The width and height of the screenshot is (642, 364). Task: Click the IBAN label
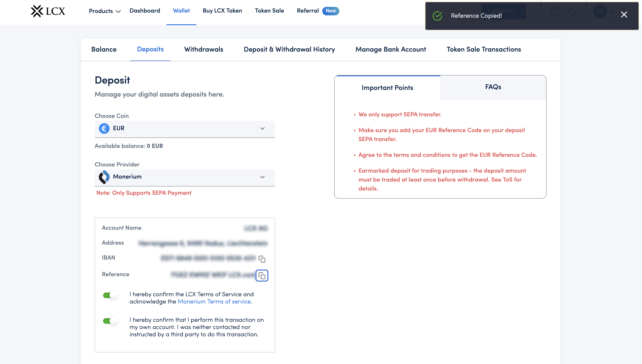pyautogui.click(x=108, y=258)
